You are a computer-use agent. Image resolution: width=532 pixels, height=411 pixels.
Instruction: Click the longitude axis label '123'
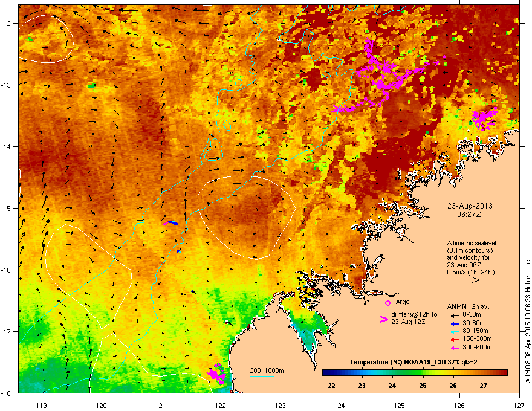point(281,405)
